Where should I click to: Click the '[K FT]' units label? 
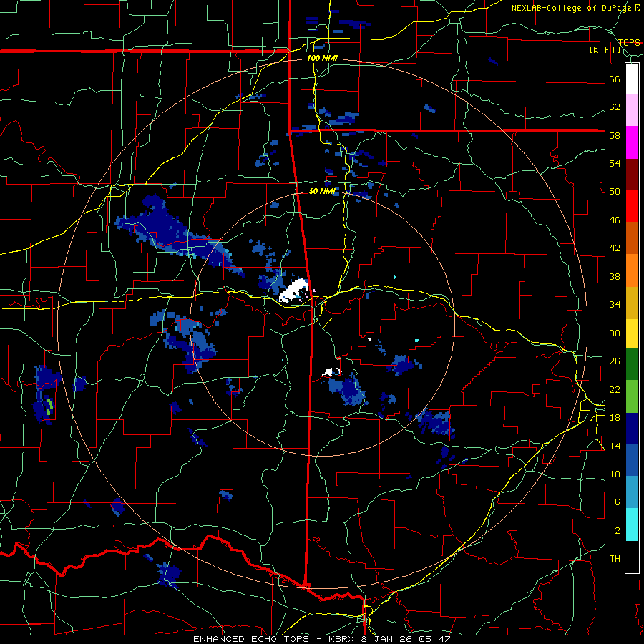tap(605, 49)
